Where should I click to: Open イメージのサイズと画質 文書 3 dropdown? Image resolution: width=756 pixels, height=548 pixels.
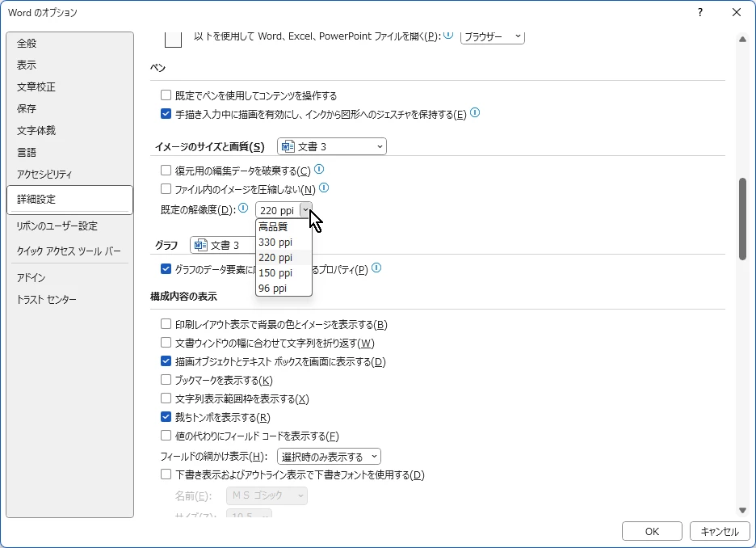point(332,146)
